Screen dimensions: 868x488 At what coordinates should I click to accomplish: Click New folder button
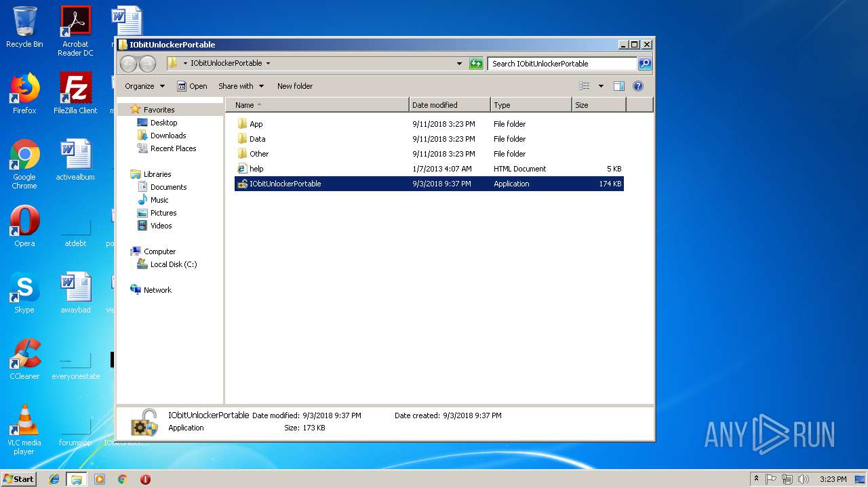click(295, 86)
